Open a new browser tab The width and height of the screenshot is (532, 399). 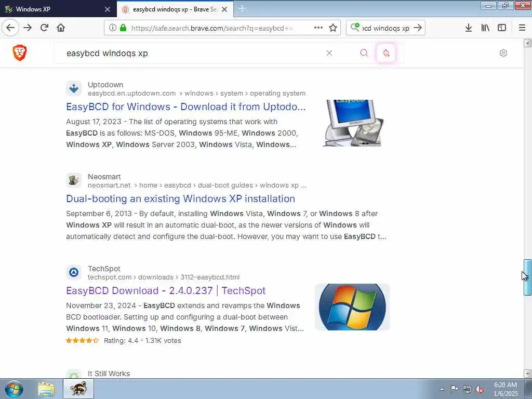[x=242, y=9]
